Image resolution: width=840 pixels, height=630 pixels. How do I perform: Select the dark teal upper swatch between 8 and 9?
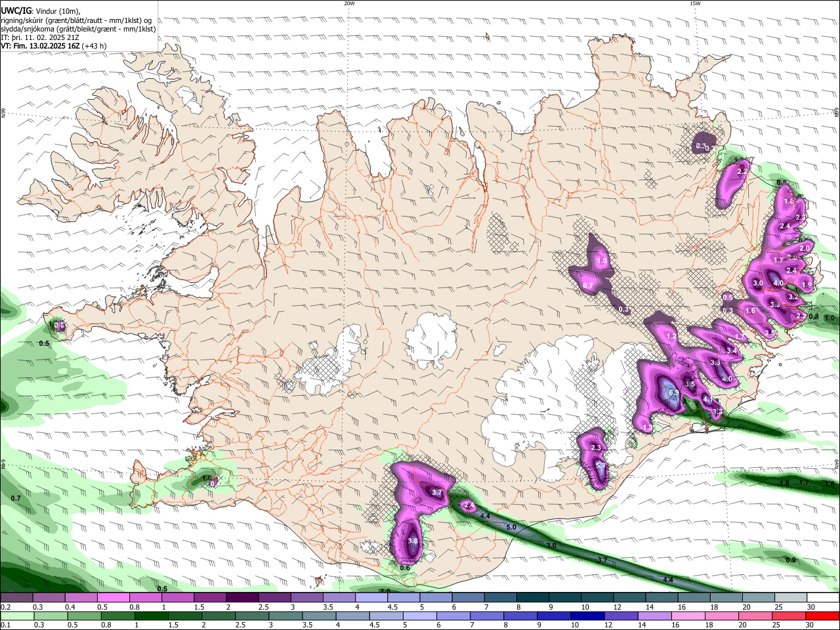pos(532,597)
